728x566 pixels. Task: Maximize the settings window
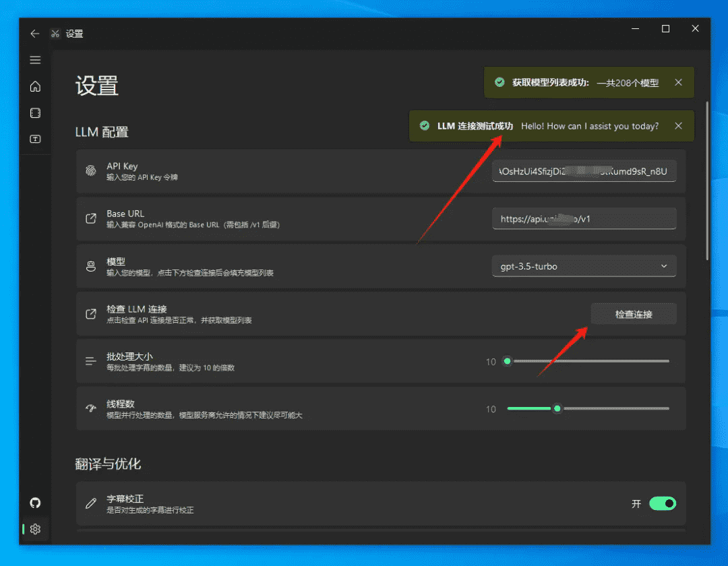tap(665, 29)
